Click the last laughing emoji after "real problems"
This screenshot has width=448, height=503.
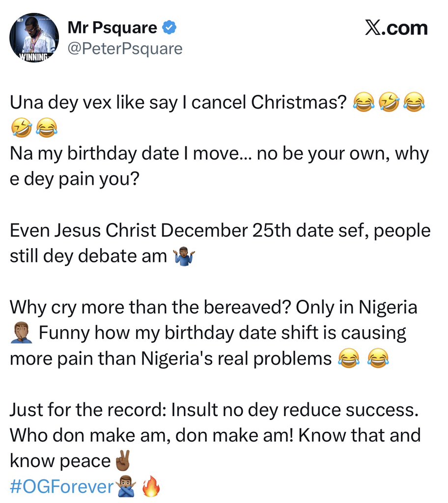(378, 360)
